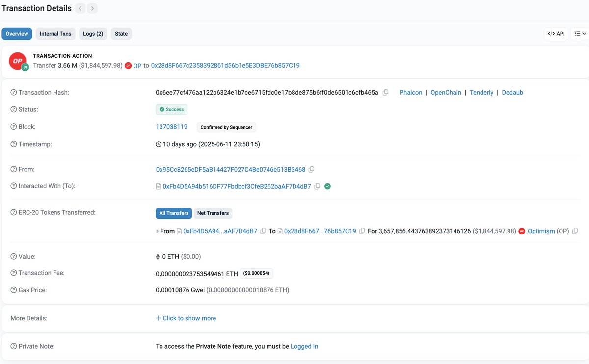589x364 pixels.
Task: Click the Transaction Hash help icon
Action: pos(14,93)
